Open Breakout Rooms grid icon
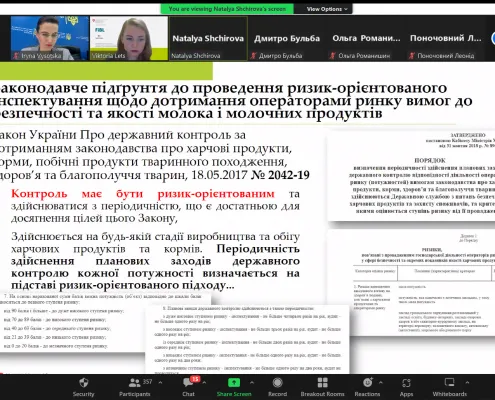The width and height of the screenshot is (495, 400). (x=322, y=383)
